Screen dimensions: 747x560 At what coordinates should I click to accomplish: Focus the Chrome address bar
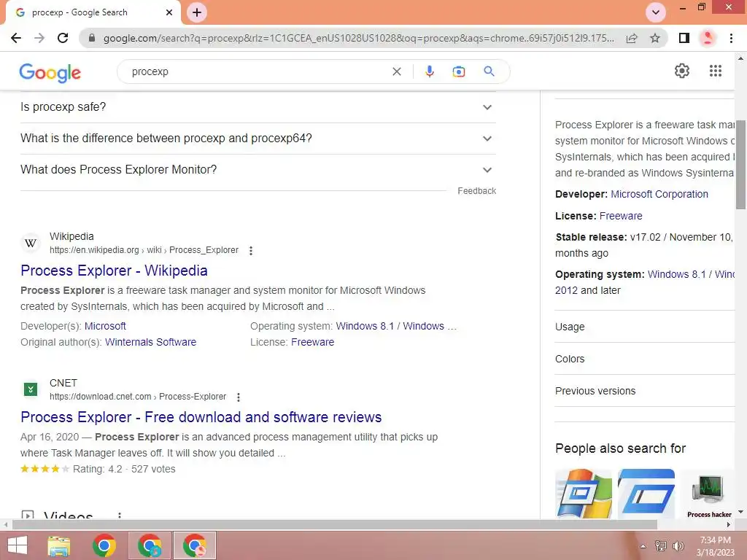click(x=358, y=38)
